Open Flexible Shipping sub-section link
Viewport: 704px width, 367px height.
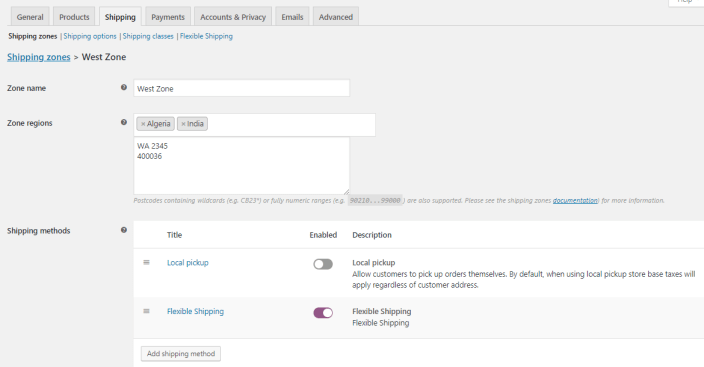(x=206, y=36)
